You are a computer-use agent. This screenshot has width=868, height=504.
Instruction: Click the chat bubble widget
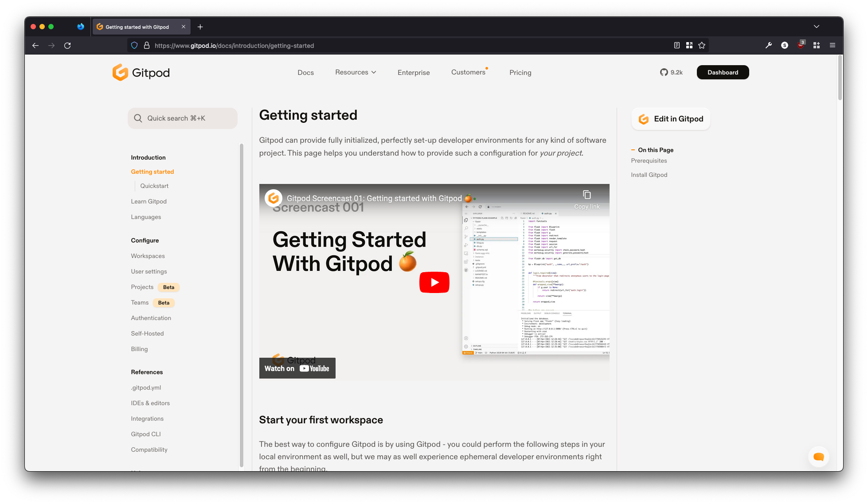click(818, 456)
